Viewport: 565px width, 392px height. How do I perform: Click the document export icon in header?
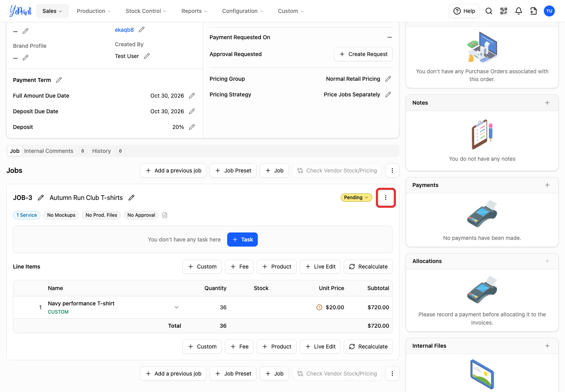534,11
